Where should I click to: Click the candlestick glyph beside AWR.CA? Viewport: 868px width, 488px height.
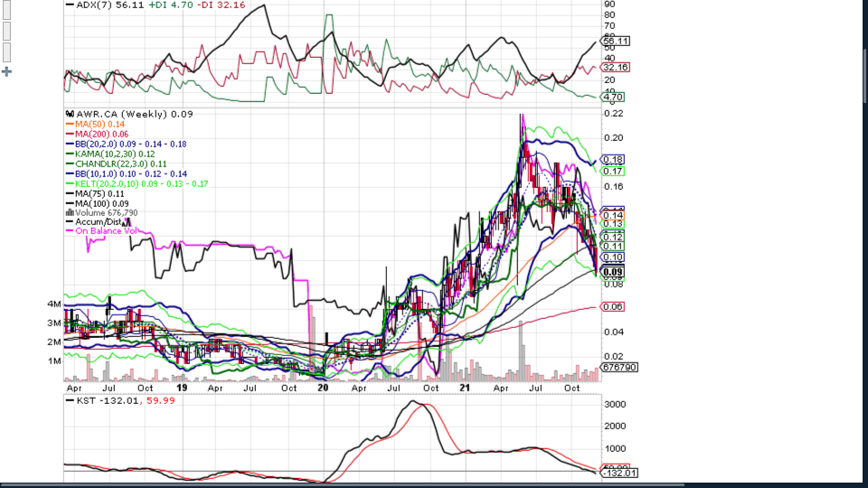pyautogui.click(x=70, y=115)
